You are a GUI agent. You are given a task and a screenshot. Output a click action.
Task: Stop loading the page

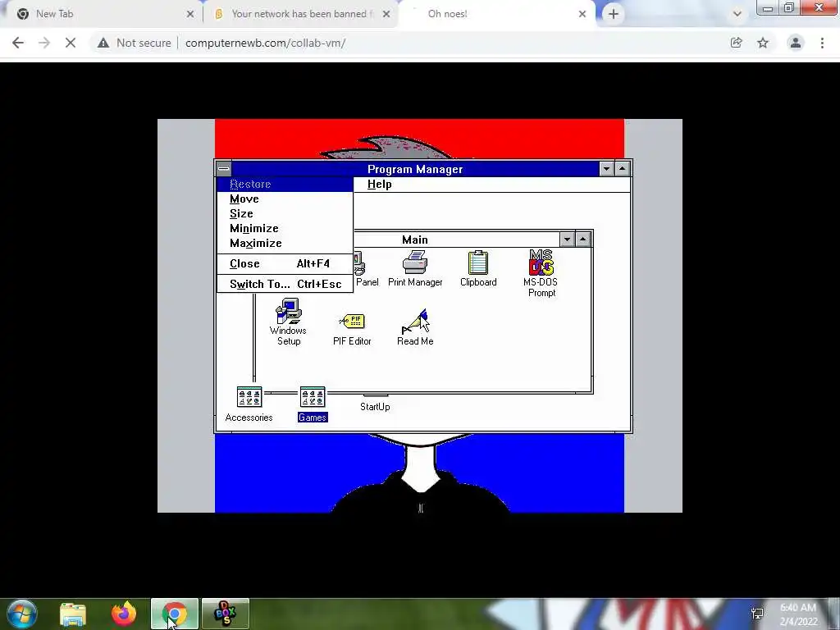pos(71,43)
